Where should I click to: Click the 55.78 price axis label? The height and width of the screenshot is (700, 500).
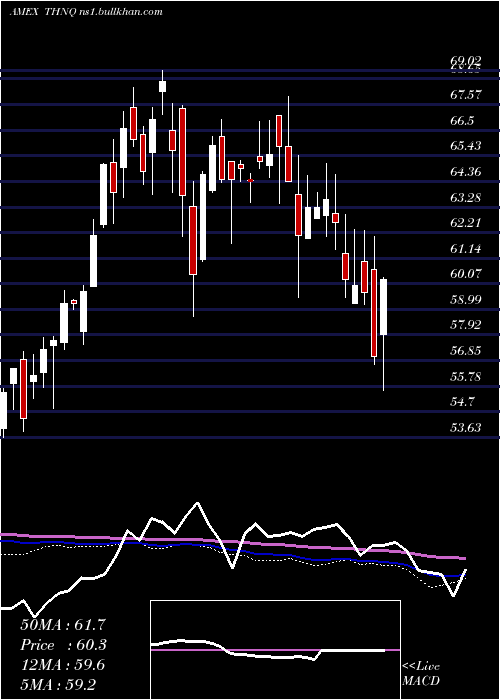[465, 377]
